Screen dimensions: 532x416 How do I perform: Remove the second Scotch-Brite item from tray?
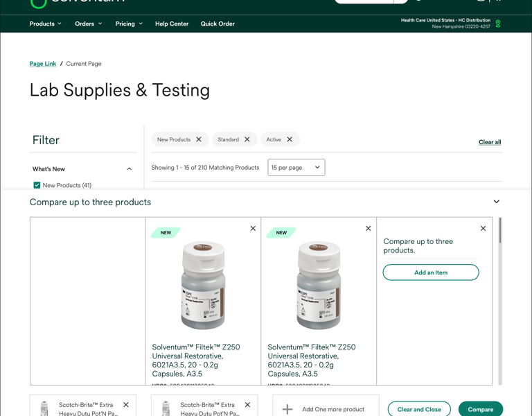coord(247,405)
